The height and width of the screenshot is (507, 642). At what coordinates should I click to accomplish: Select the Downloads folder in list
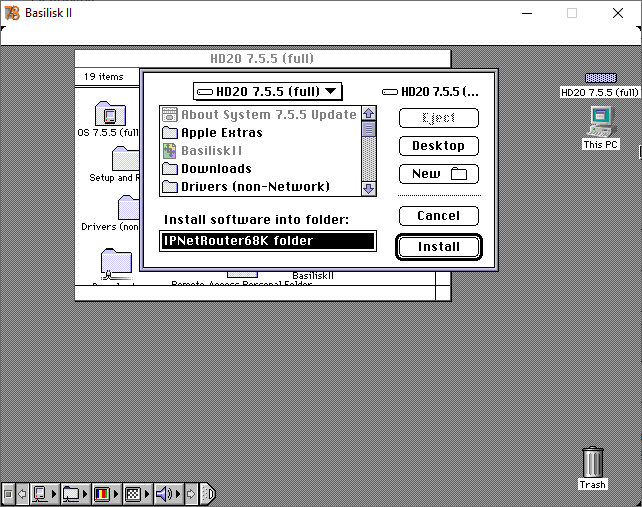(216, 169)
